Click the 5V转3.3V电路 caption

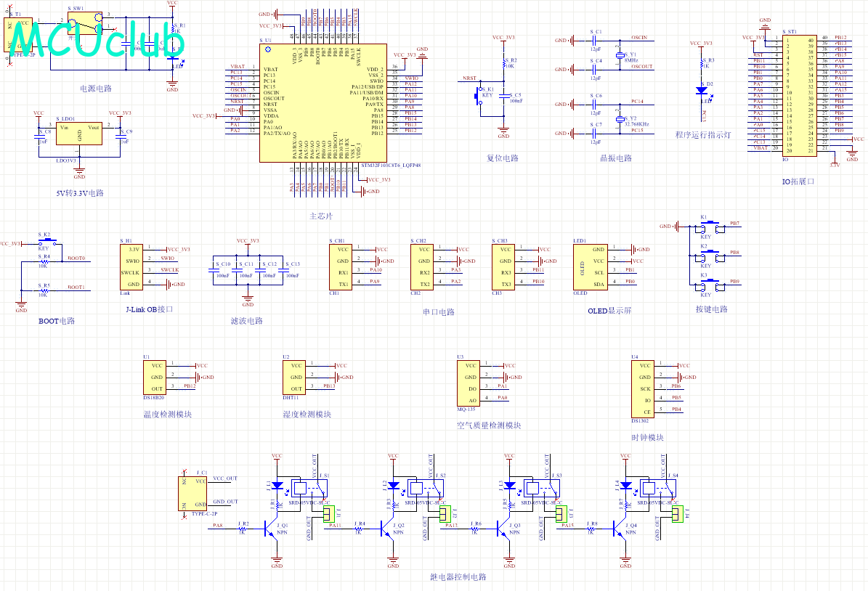pos(80,193)
